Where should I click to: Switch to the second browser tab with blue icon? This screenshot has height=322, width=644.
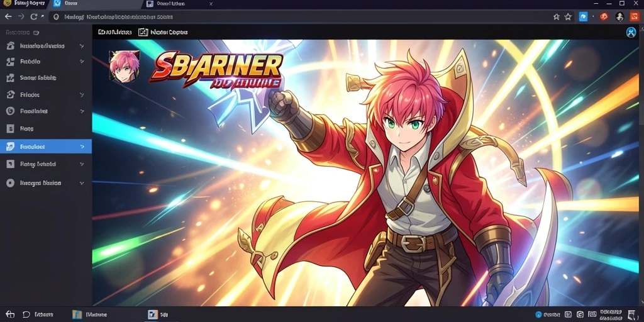tap(67, 4)
